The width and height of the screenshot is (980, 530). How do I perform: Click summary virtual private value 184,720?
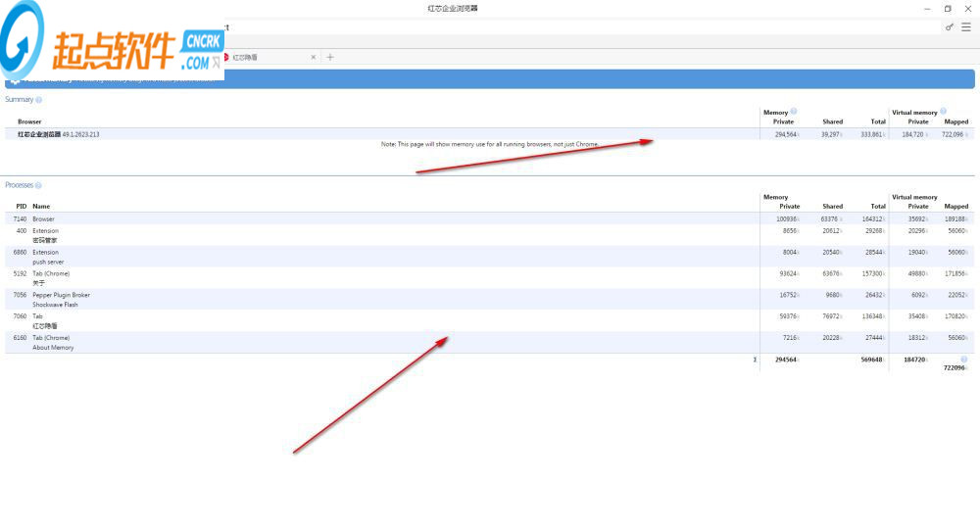(912, 134)
